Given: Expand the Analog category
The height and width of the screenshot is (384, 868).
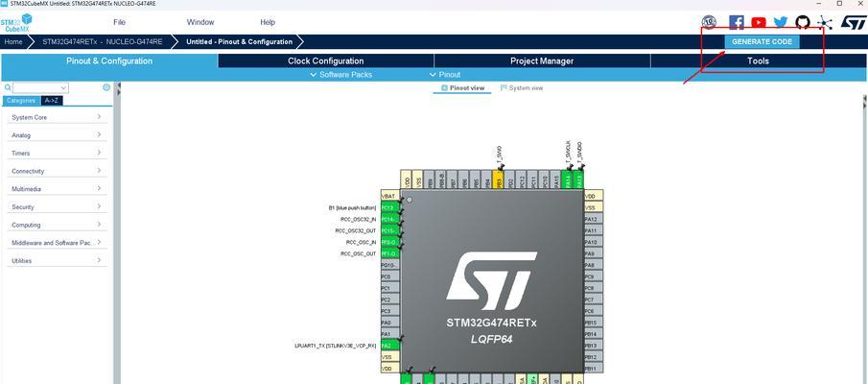Looking at the screenshot, I should tap(57, 135).
